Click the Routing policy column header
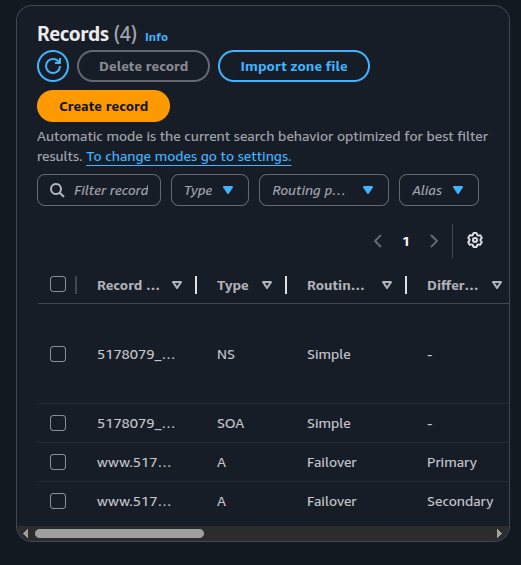This screenshot has height=565, width=521. 336,285
